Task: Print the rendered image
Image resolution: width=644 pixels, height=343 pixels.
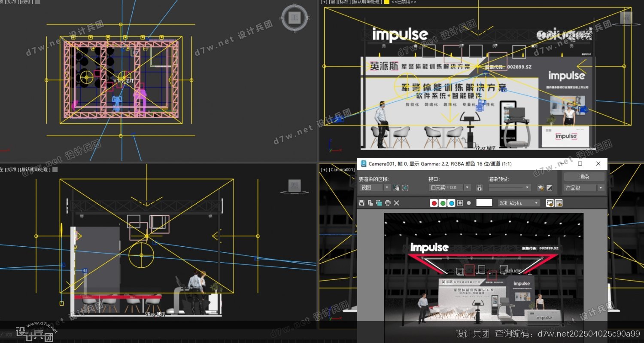Action: click(x=388, y=203)
